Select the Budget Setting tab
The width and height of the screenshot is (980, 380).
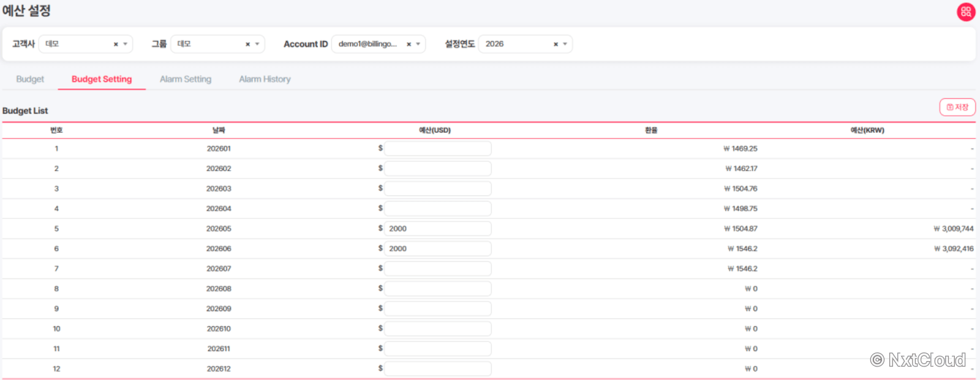(x=102, y=79)
